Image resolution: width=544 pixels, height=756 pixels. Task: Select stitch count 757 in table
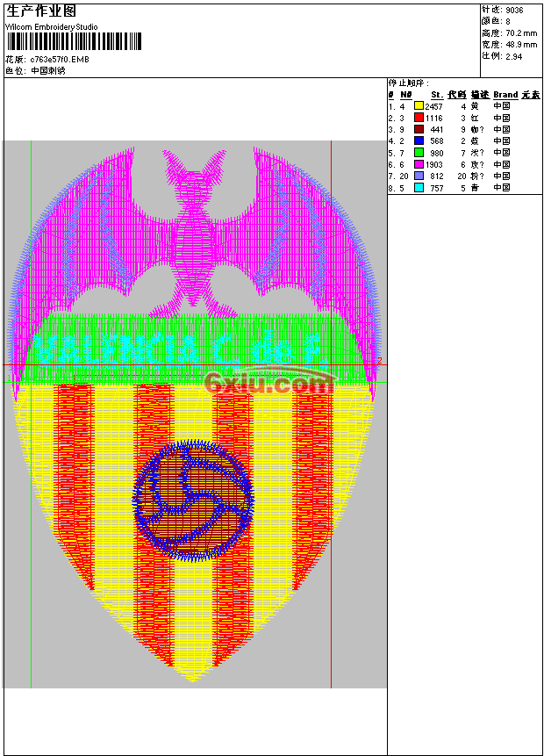437,188
